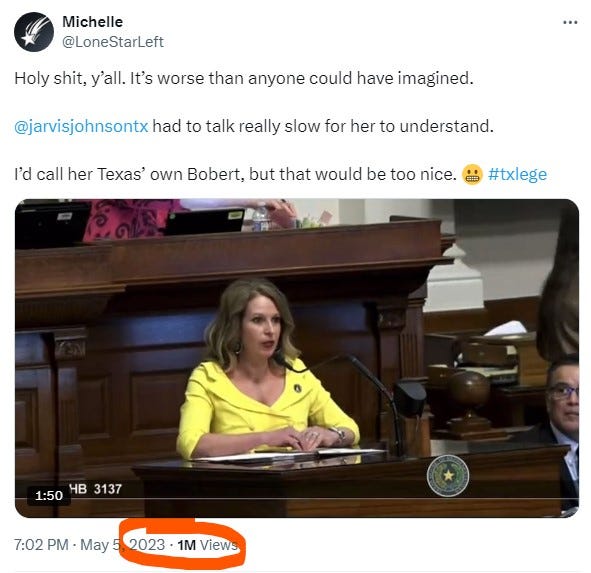Screen dimensions: 591x573
Task: Click the grimacing face emoji
Action: [x=472, y=175]
